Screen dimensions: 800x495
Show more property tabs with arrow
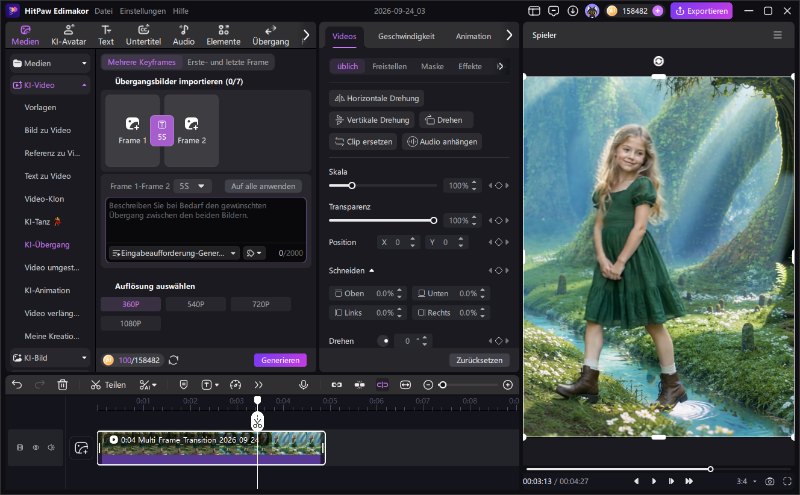point(509,35)
